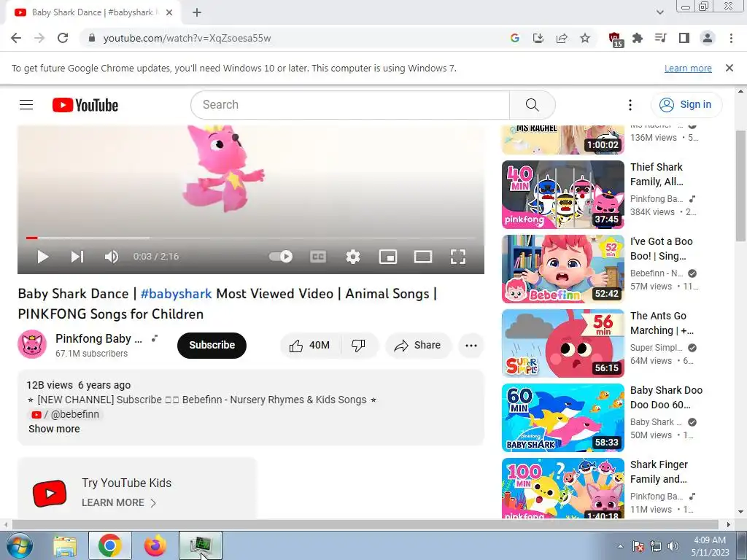Open the #babyshark hashtag link
747x560 pixels.
[177, 294]
